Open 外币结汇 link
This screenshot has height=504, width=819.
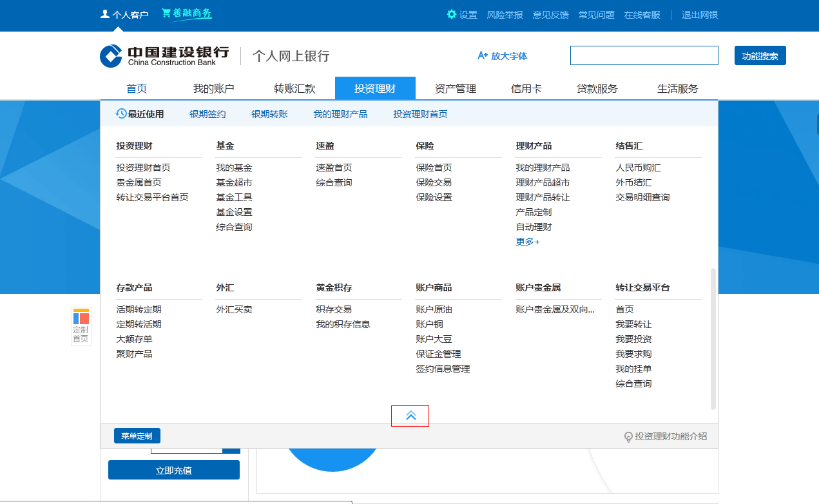[x=633, y=182]
